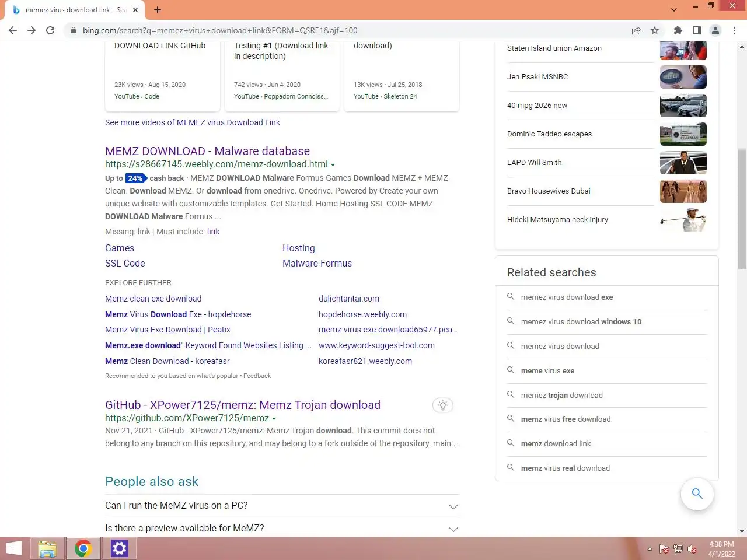Select related search 'memz virus free download'
This screenshot has width=747, height=560.
coord(566,419)
